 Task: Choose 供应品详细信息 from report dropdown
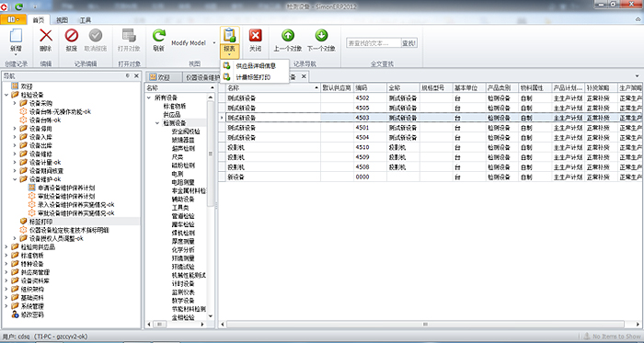256,65
